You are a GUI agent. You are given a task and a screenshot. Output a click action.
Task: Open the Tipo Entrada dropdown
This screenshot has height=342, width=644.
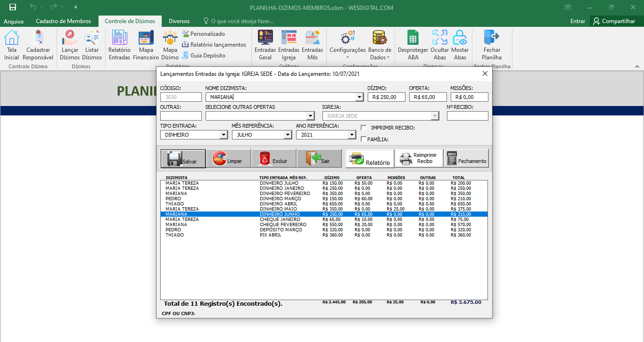pos(223,135)
